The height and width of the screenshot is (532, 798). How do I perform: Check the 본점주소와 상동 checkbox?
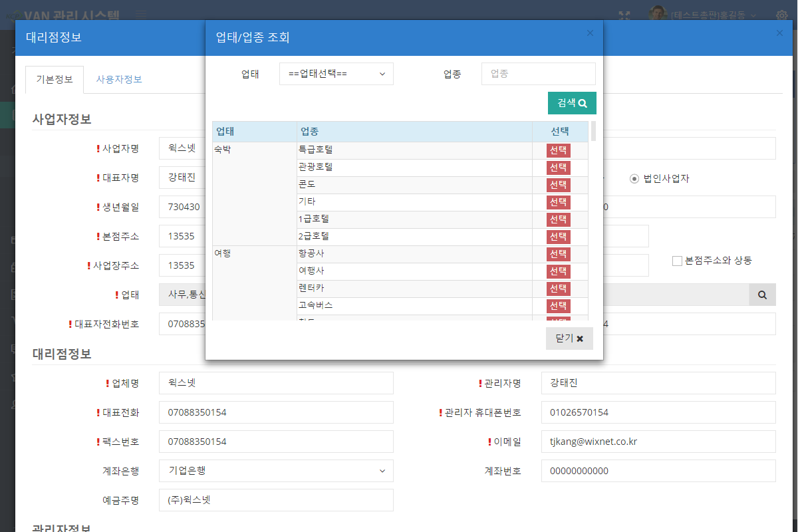point(677,261)
